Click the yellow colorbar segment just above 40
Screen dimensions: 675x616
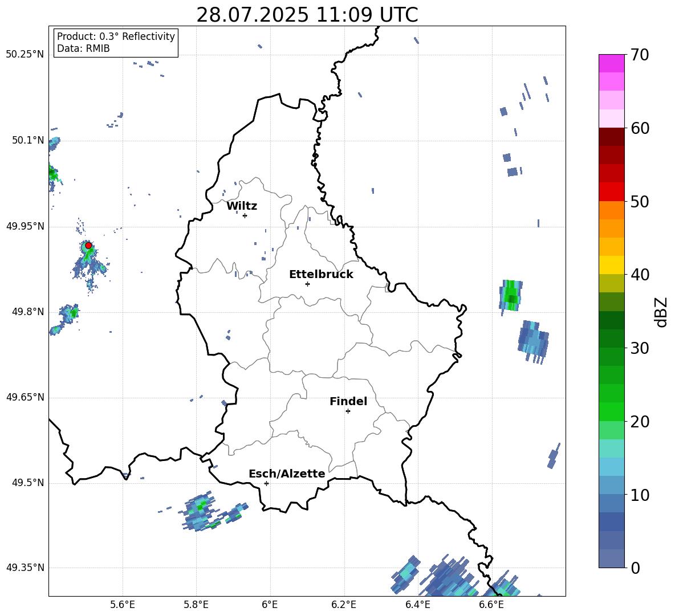[611, 265]
